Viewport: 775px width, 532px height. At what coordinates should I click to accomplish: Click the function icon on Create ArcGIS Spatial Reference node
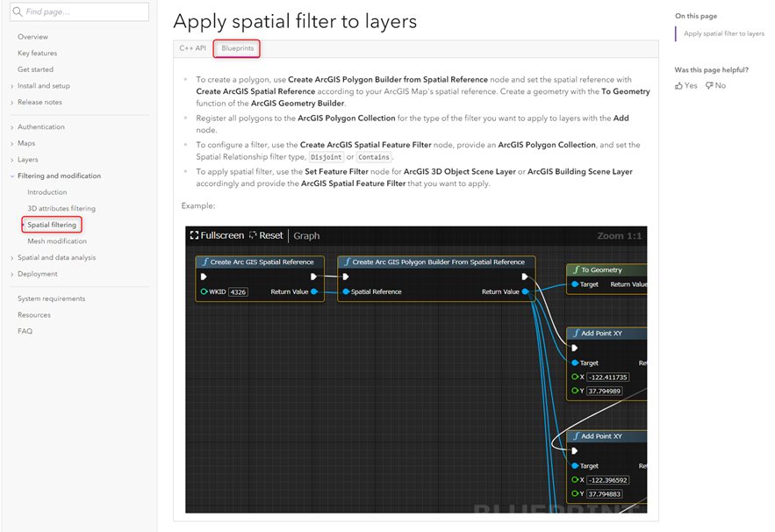click(x=205, y=262)
